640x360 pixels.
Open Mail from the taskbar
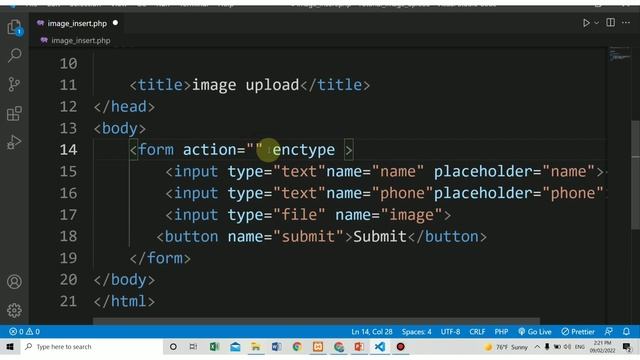click(235, 347)
